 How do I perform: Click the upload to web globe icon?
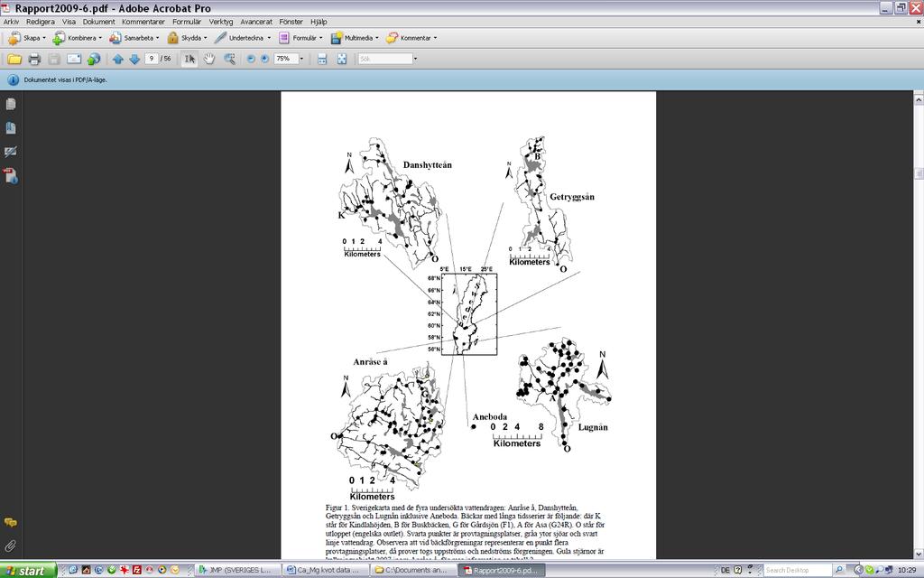[93, 59]
